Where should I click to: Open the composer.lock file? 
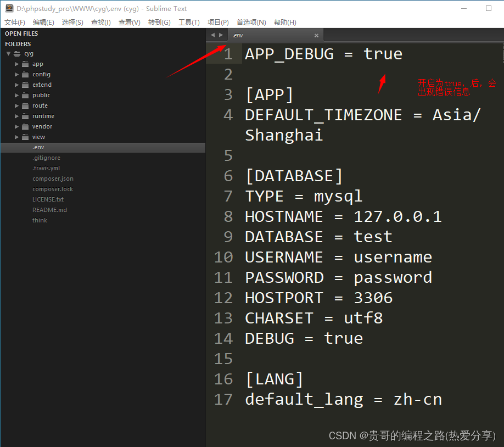[x=53, y=189]
